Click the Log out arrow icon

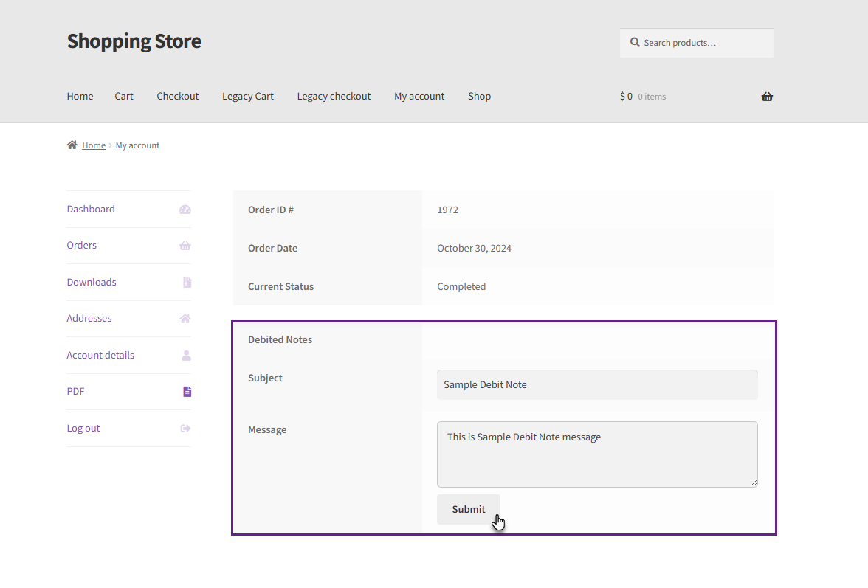pyautogui.click(x=185, y=428)
